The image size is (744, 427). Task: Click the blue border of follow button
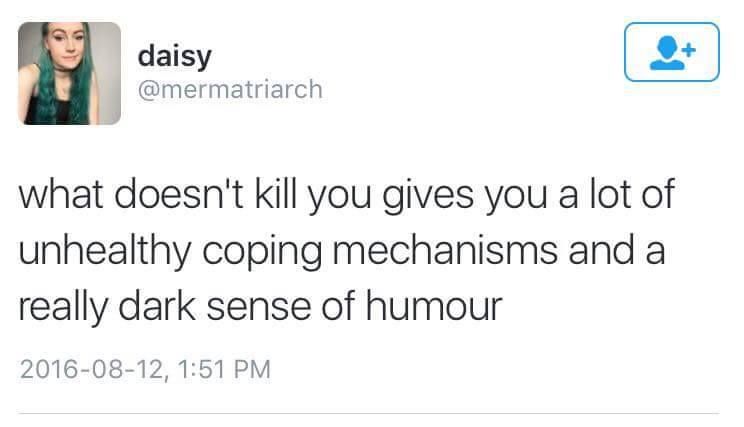coord(671,24)
